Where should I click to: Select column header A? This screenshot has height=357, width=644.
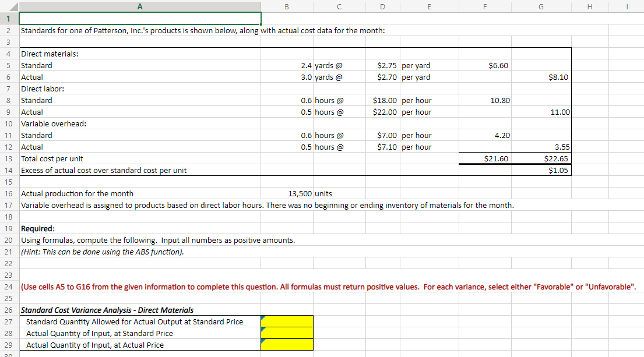tap(140, 6)
